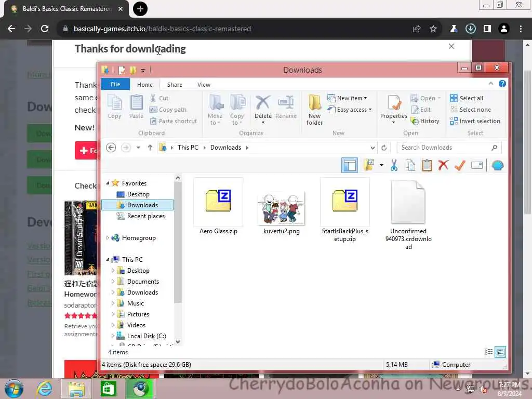This screenshot has height=399, width=532.
Task: Close the Thanks for downloading popup
Action: point(451,46)
